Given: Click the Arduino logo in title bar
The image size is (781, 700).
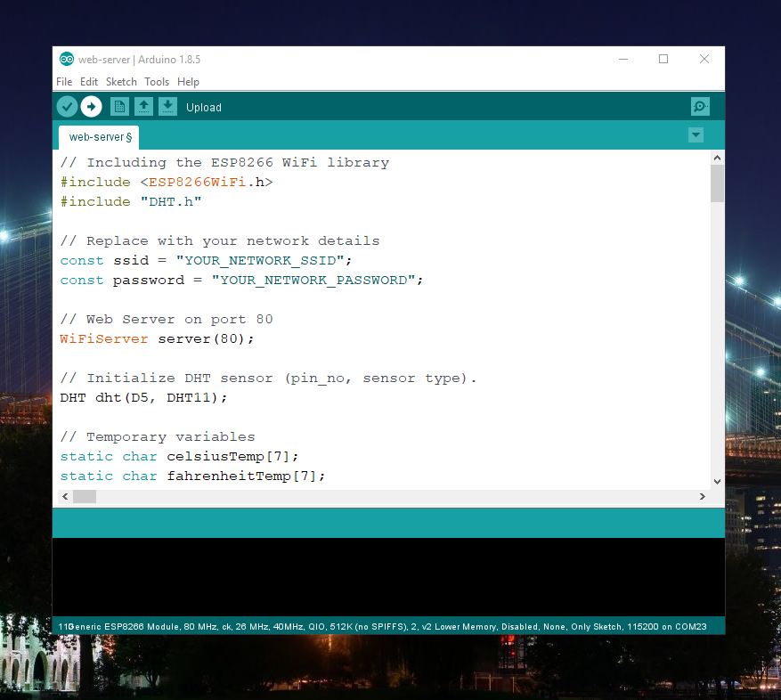Looking at the screenshot, I should coord(67,60).
